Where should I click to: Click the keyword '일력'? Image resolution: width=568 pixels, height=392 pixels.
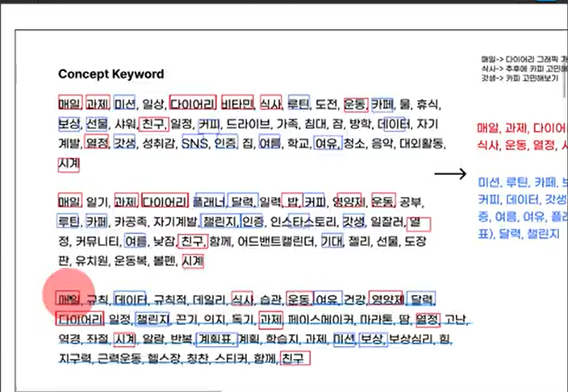pos(269,202)
